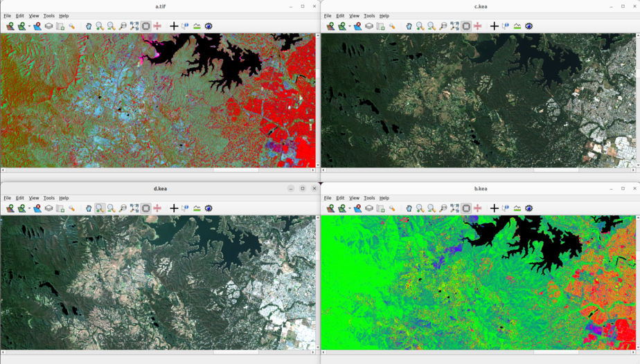Click Remove Layer icon in c.kea window
The width and height of the screenshot is (640, 364).
tap(358, 26)
